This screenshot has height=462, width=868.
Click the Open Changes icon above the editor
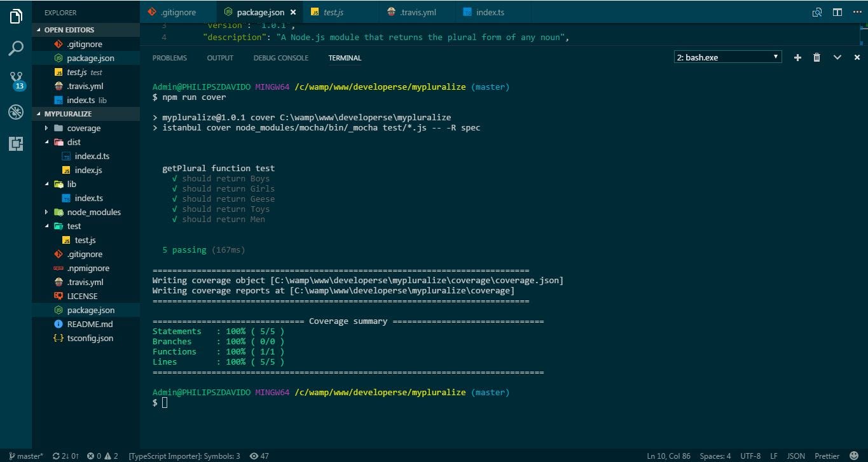tap(817, 12)
